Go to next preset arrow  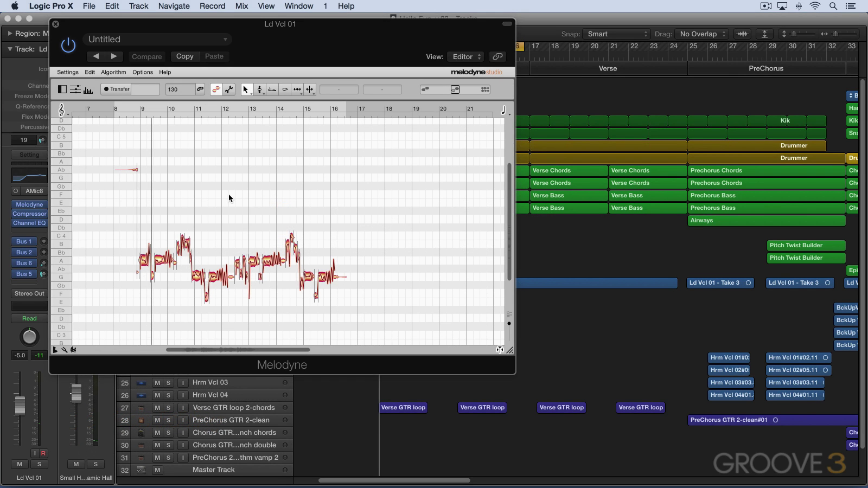point(114,56)
